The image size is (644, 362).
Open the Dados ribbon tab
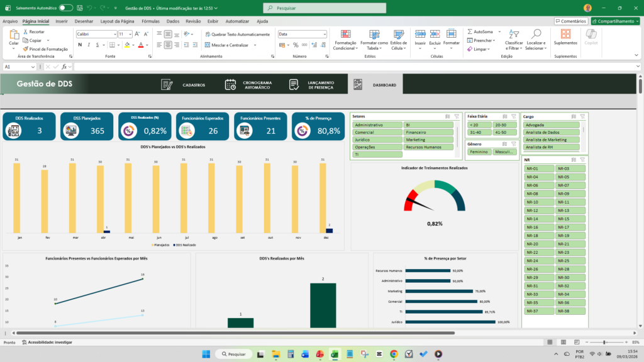pos(173,21)
